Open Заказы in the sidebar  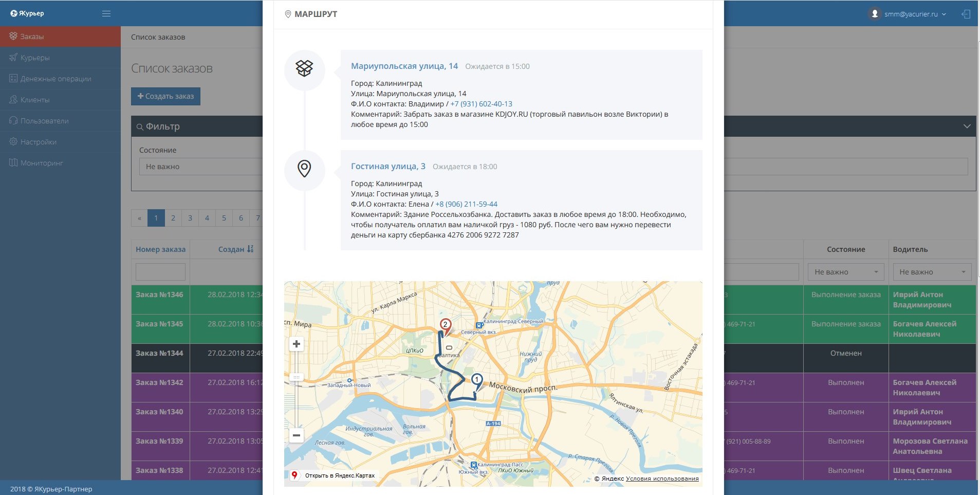pos(60,36)
